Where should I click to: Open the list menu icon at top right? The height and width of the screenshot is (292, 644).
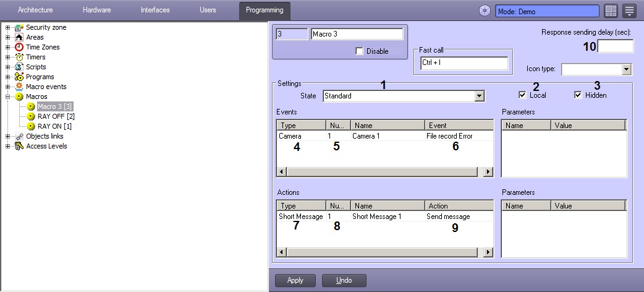(629, 11)
